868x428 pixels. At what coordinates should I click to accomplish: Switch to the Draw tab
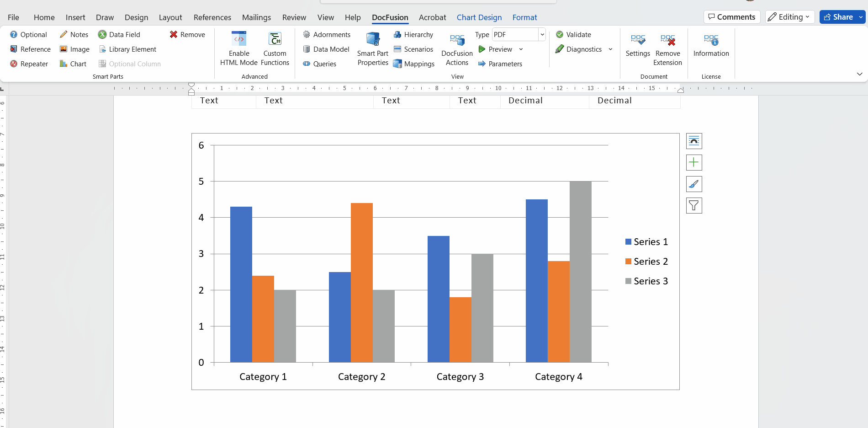click(105, 17)
